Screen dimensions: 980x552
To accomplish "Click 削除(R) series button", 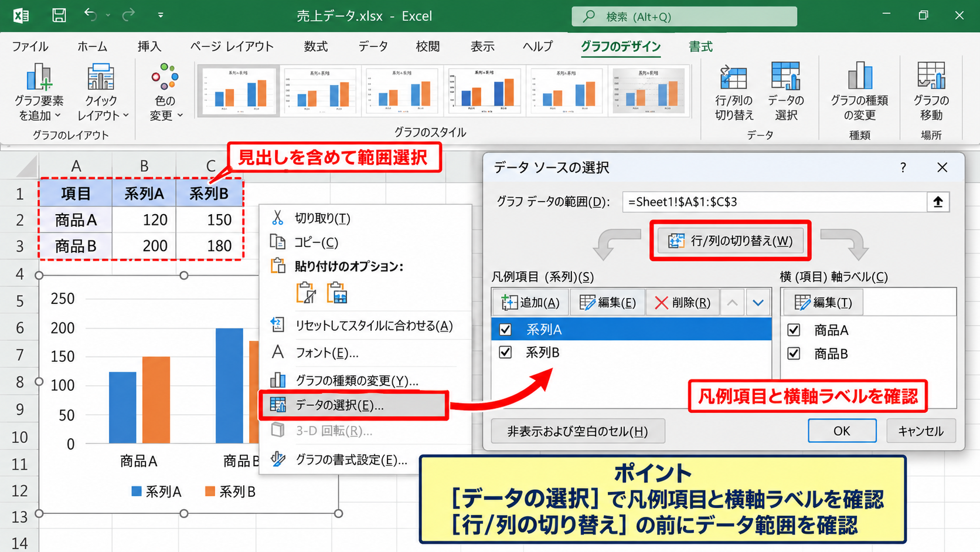I will (x=682, y=303).
